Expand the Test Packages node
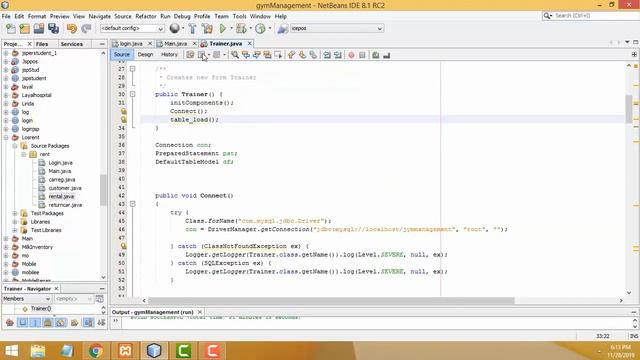This screenshot has height=360, width=640. [x=15, y=213]
